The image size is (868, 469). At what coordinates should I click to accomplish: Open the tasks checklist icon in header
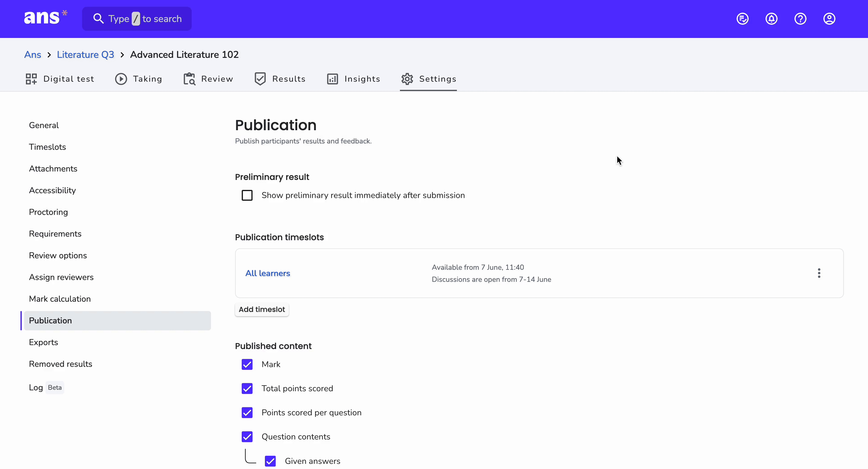pyautogui.click(x=742, y=19)
